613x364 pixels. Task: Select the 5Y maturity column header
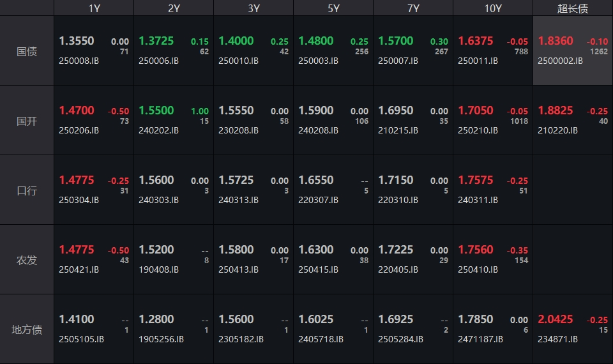333,8
